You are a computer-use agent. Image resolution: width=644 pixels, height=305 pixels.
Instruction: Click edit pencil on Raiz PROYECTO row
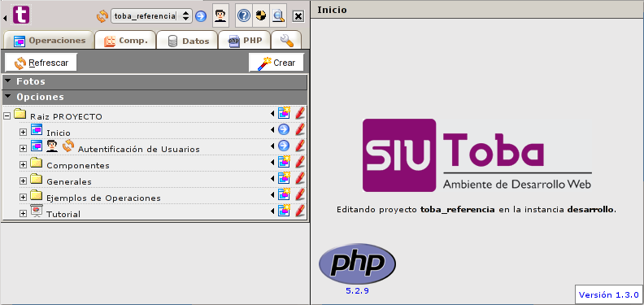[301, 112]
